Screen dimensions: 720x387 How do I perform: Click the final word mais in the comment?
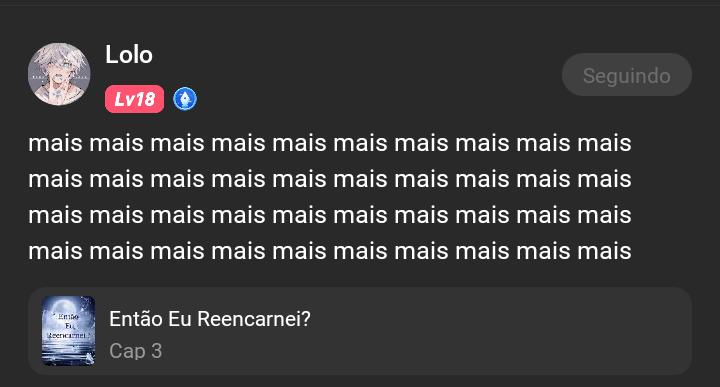pos(604,252)
